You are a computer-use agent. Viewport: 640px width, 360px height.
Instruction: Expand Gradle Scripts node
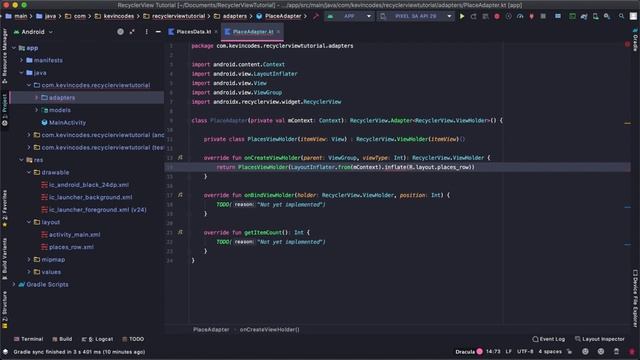[x=14, y=284]
